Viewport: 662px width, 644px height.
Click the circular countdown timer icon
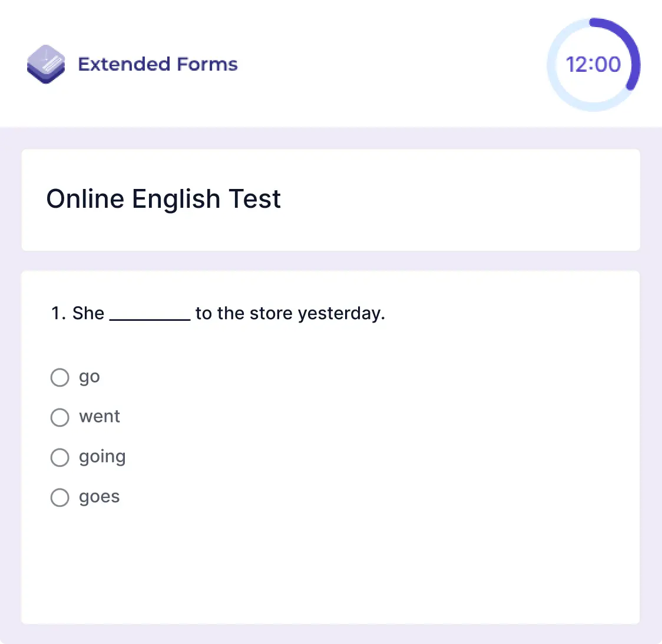pyautogui.click(x=594, y=64)
